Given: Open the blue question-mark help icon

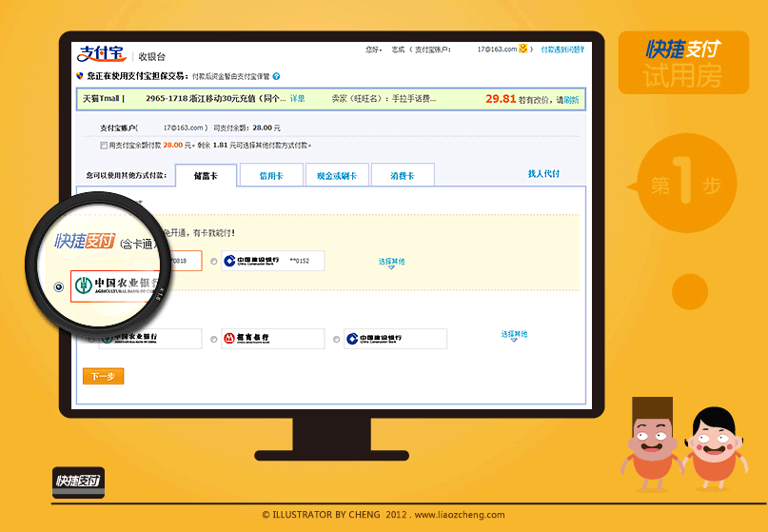Looking at the screenshot, I should point(276,76).
